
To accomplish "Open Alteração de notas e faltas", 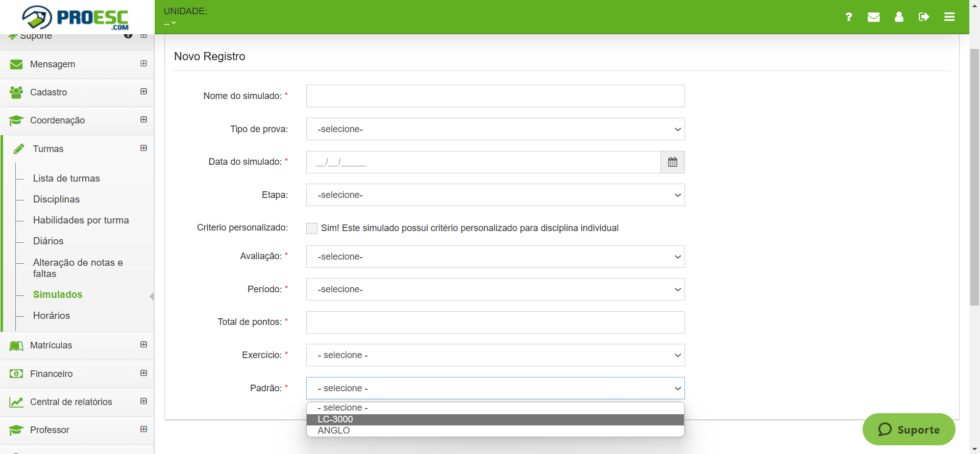I will (x=78, y=268).
